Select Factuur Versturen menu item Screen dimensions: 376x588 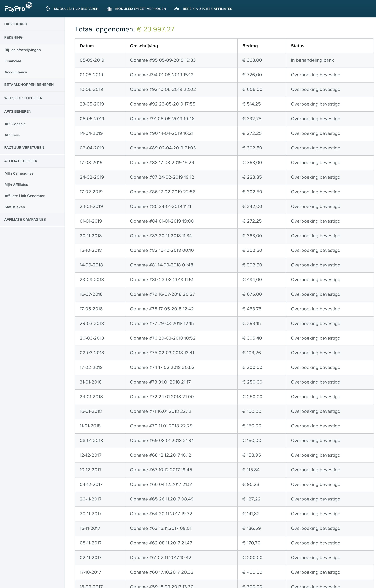click(x=32, y=148)
